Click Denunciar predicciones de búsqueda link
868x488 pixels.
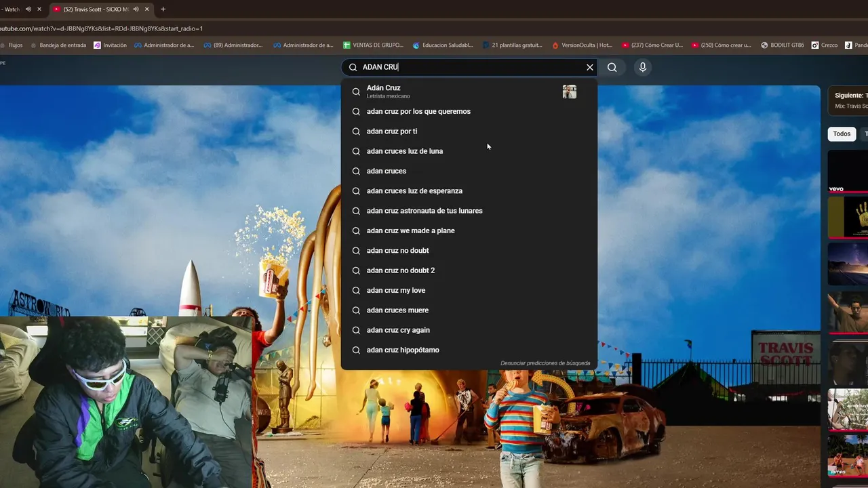click(x=545, y=363)
